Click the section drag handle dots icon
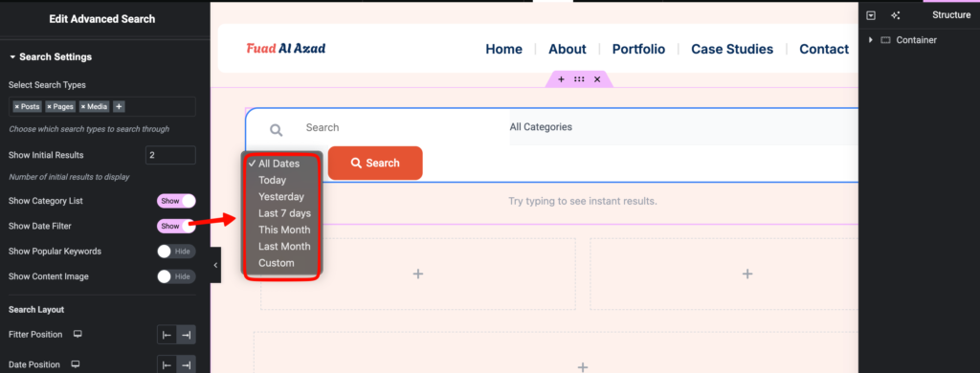 point(579,79)
